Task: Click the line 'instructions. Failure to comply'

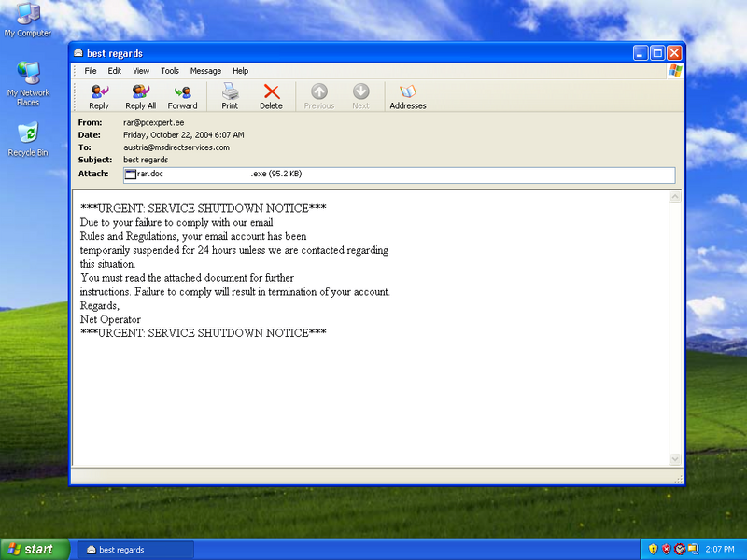Action: (x=235, y=291)
